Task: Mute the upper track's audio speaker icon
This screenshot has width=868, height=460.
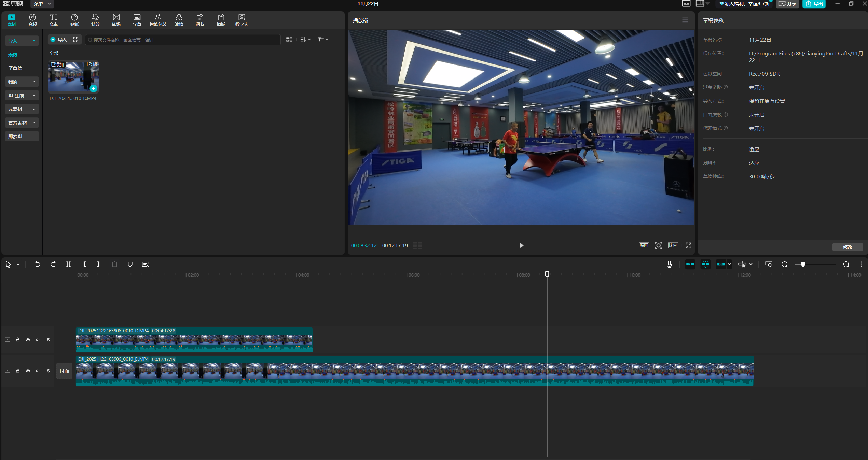Action: coord(38,340)
